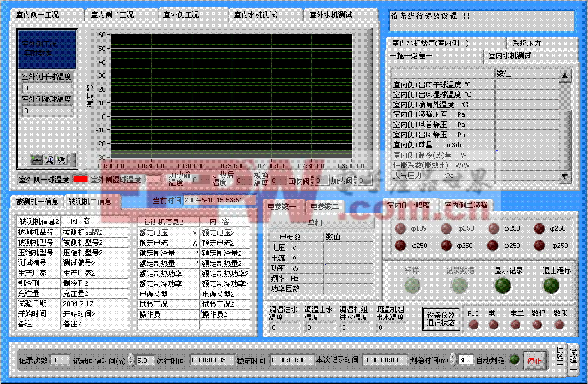Click the red 室外侧干球温度 plot color swatch
Viewport: 588px width, 384px height.
80,179
